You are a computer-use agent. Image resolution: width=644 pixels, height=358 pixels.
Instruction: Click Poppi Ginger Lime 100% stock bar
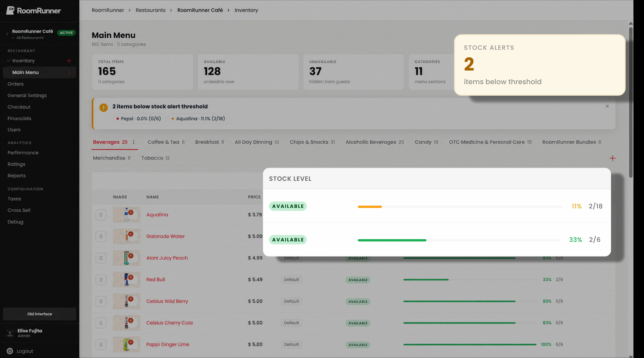[470, 344]
